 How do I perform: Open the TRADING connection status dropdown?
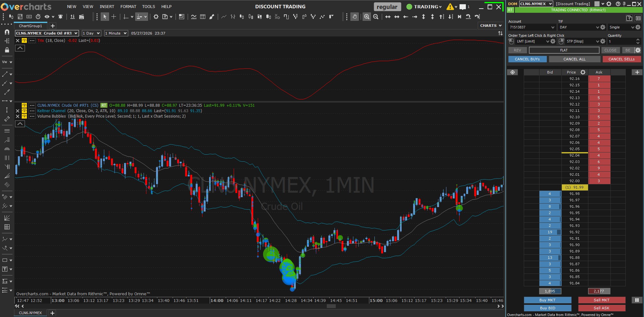coord(424,7)
